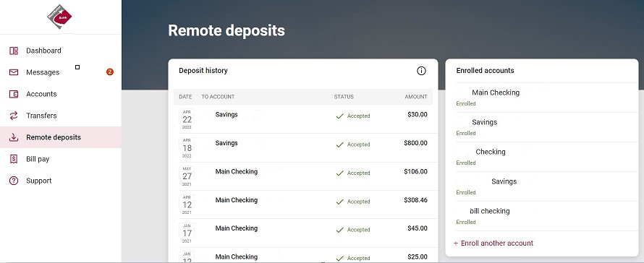Open the Deposit history info icon
644x263 pixels.
(x=421, y=71)
